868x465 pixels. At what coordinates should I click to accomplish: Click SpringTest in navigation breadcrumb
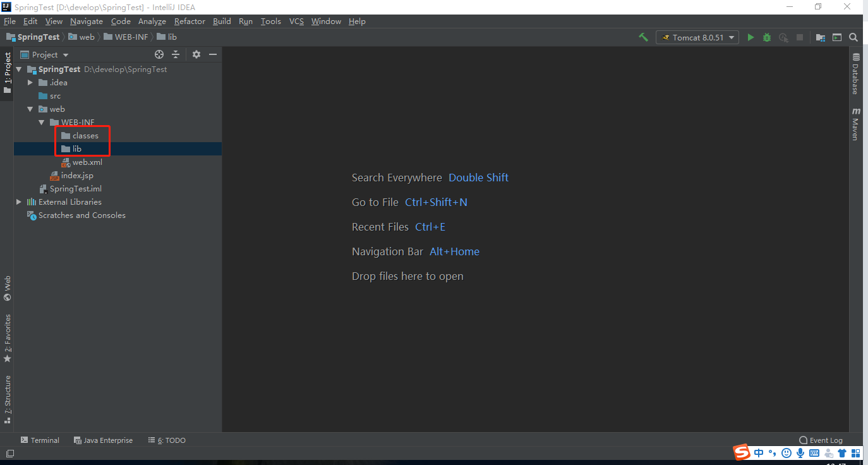(33, 37)
